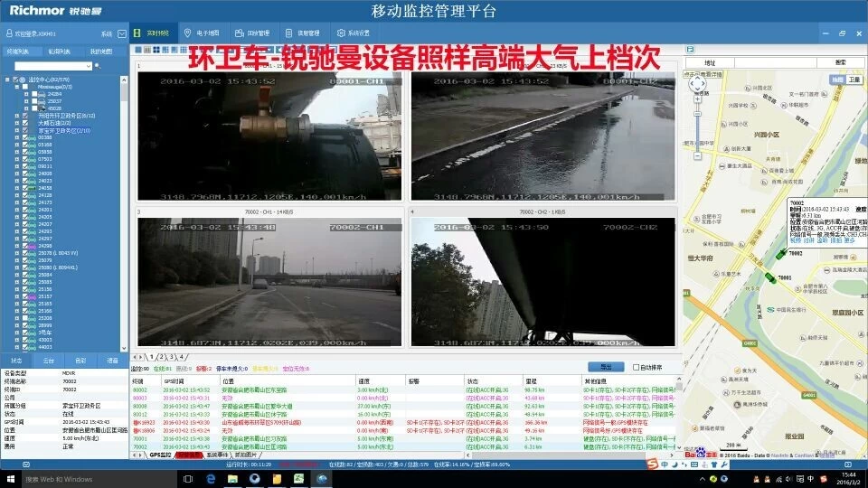
Task: Expand the 25156 terminal node
Action: (x=17, y=289)
